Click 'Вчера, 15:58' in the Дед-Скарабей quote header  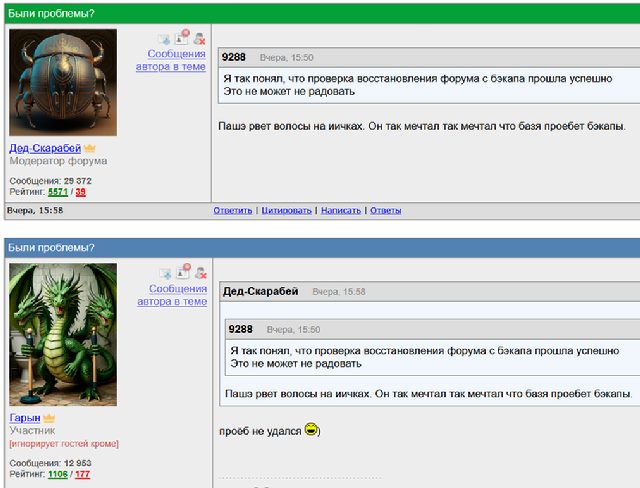point(339,292)
